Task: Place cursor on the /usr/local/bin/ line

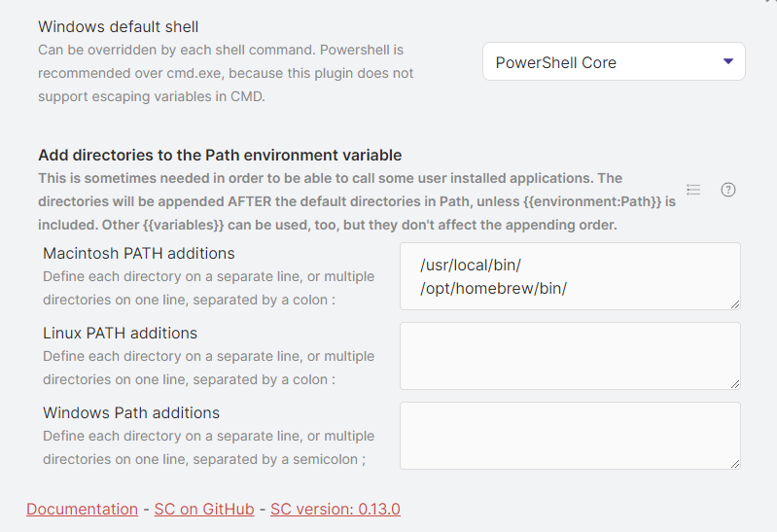Action: click(x=471, y=266)
